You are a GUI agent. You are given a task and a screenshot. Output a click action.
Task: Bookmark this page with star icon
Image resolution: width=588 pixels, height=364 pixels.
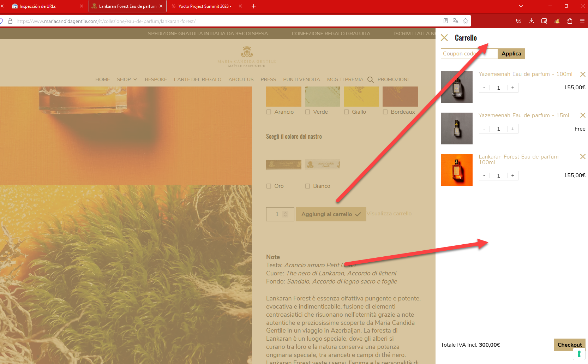[466, 21]
